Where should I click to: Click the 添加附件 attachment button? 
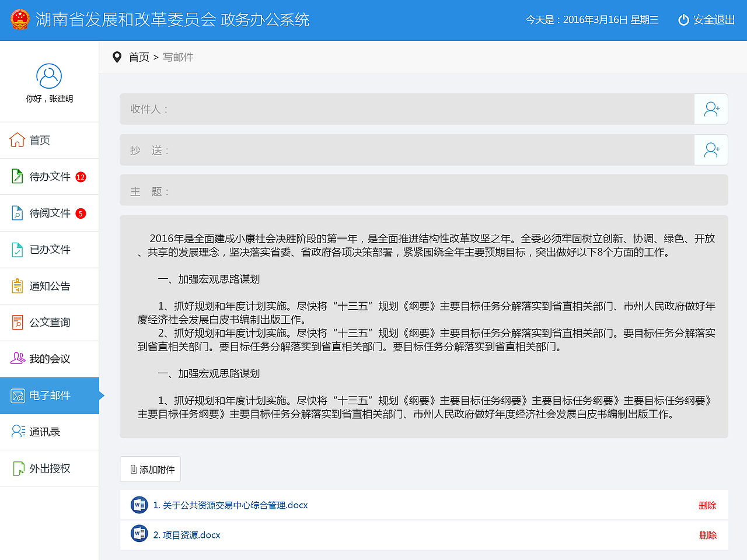point(150,468)
